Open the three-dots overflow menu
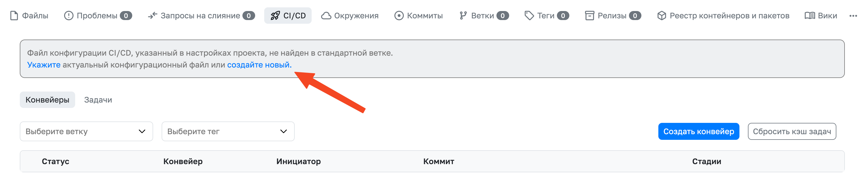 853,16
